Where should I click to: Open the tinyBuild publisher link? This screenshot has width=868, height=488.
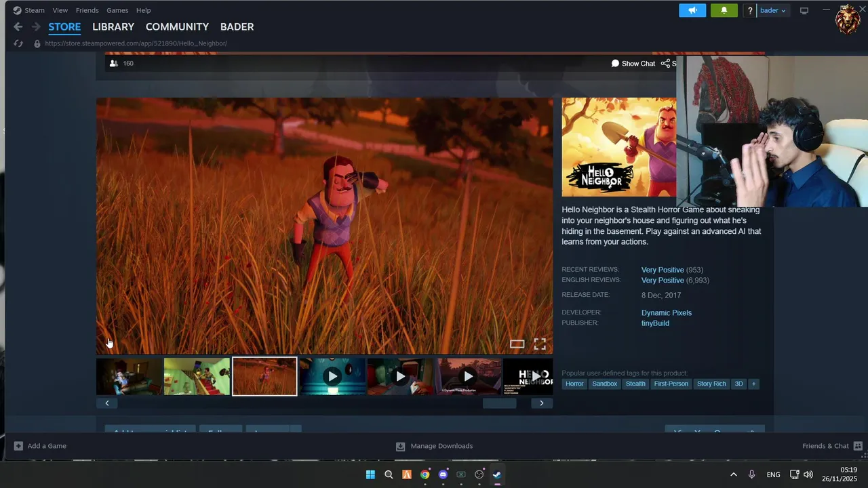pos(655,323)
